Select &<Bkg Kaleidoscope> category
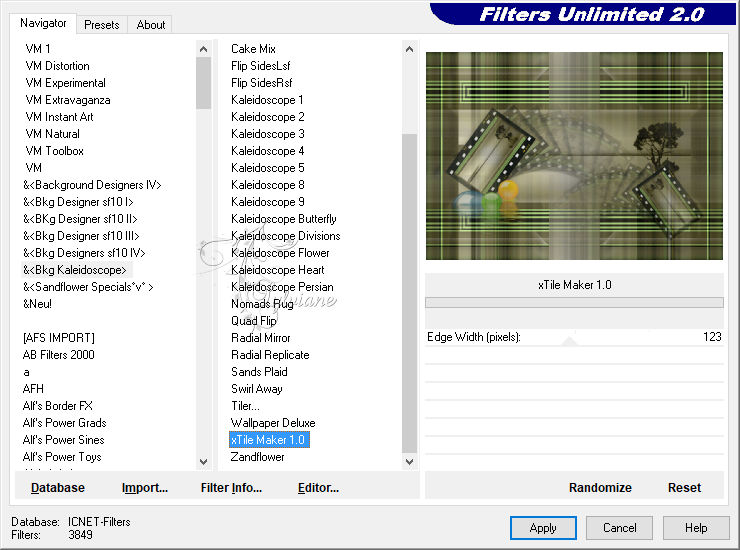 tap(75, 270)
